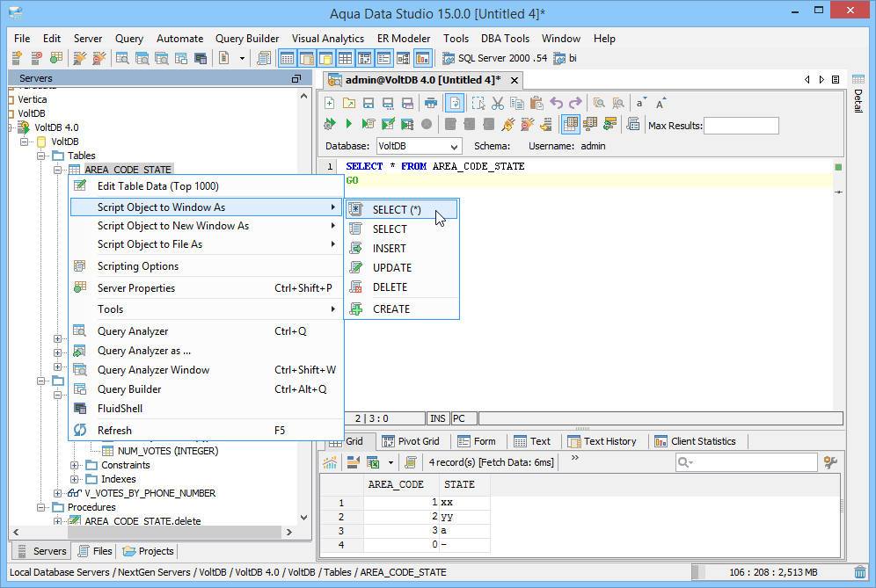Click the Cut scissors icon
The image size is (876, 588).
click(x=497, y=104)
